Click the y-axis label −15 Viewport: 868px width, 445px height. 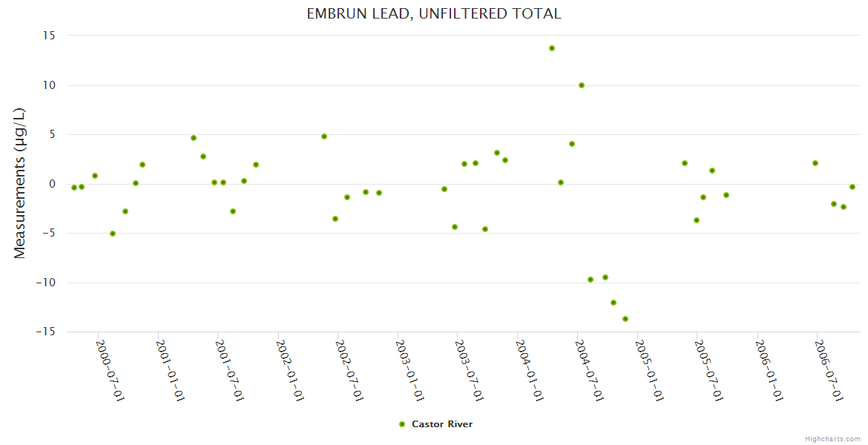point(46,332)
